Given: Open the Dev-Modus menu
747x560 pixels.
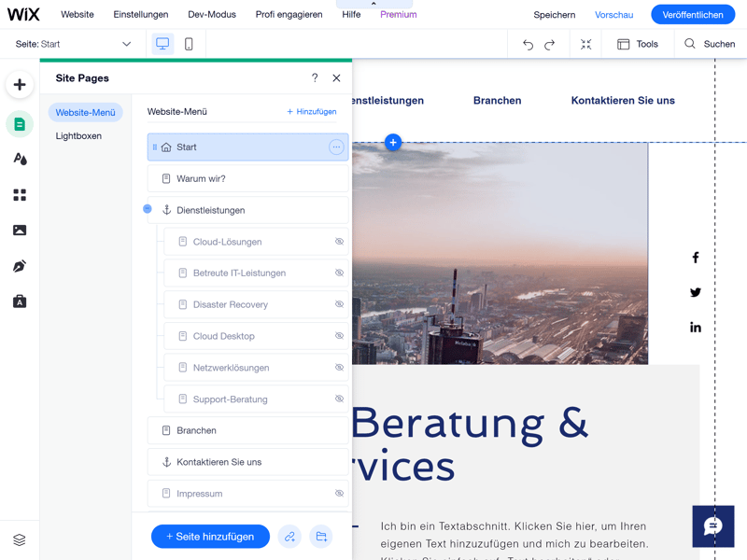Looking at the screenshot, I should click(x=212, y=14).
